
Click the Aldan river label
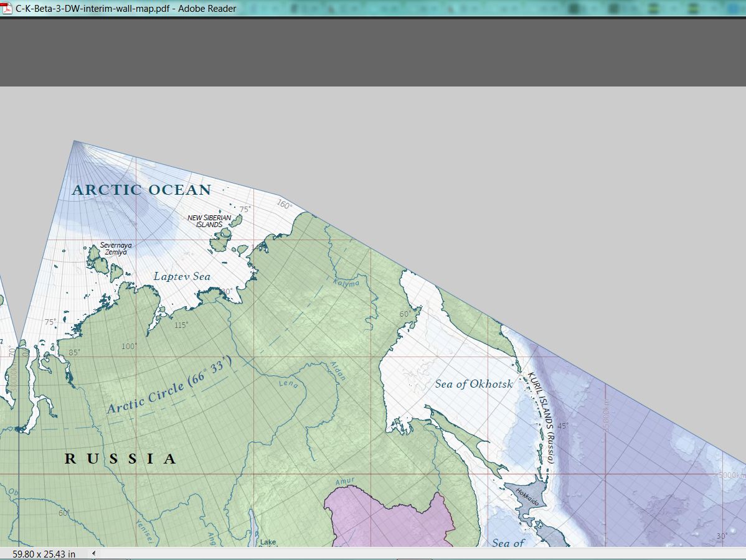(338, 371)
